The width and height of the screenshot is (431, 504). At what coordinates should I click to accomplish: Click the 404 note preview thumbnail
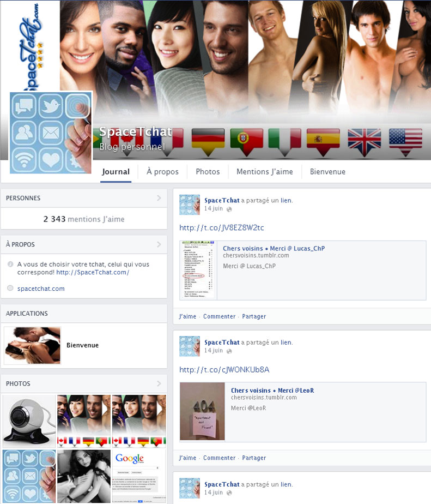tap(202, 411)
